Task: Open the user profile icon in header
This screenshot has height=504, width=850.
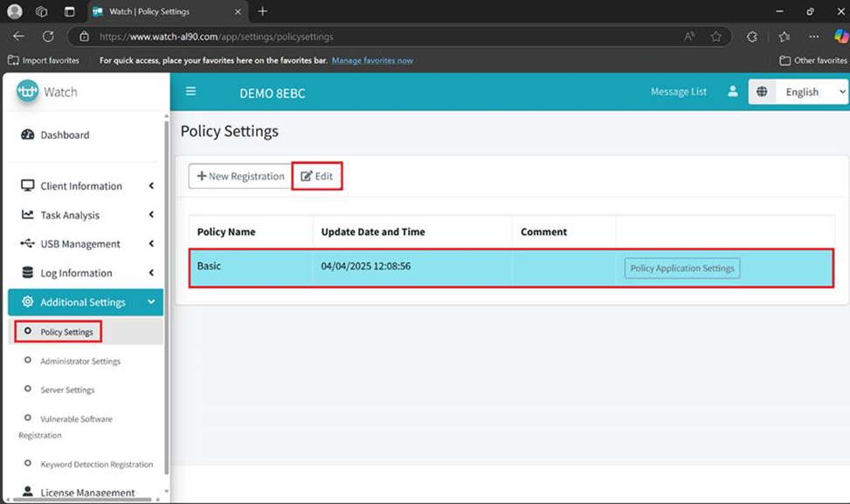Action: tap(733, 92)
